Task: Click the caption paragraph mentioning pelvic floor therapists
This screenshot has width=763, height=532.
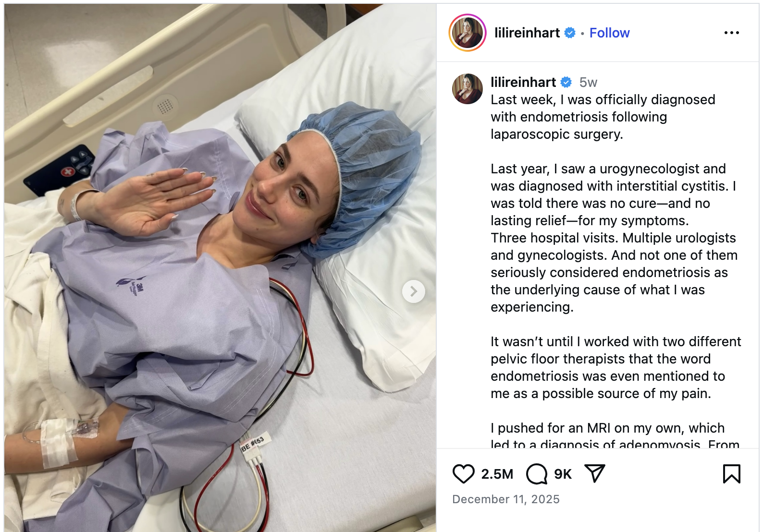Action: coord(615,368)
